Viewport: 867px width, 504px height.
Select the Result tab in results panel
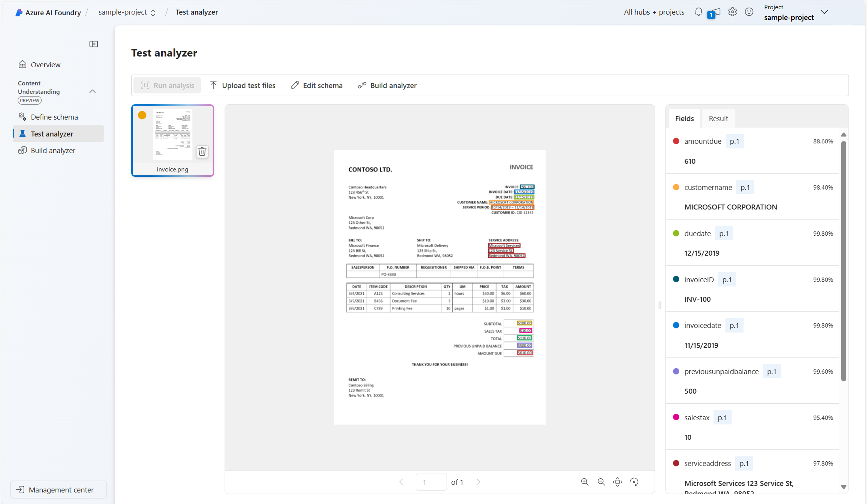coord(718,118)
